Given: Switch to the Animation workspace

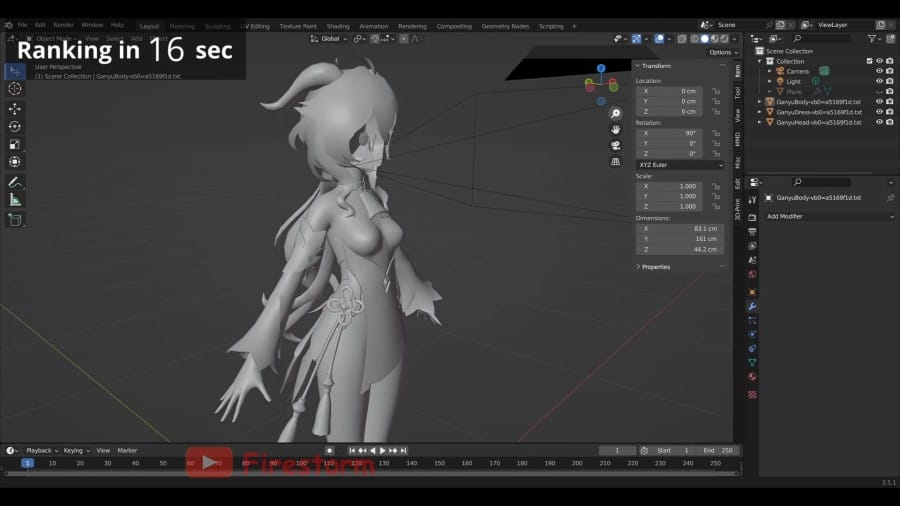Looking at the screenshot, I should 374,26.
